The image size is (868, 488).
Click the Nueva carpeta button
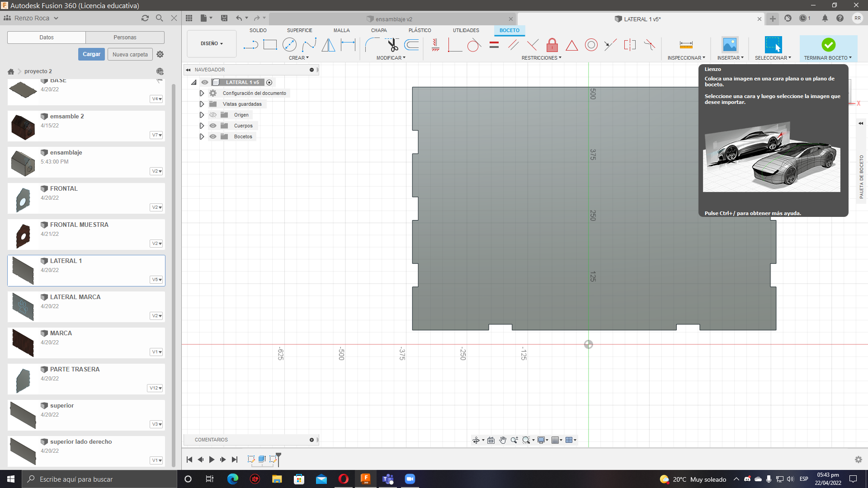click(x=130, y=54)
